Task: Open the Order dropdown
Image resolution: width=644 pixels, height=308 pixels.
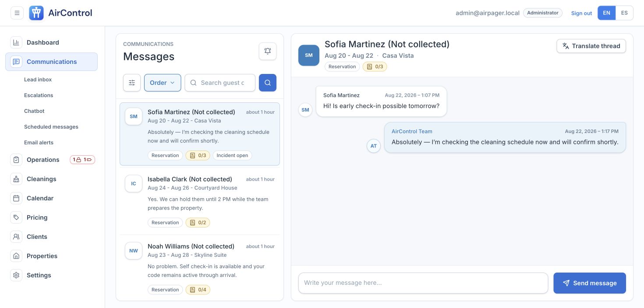Action: click(163, 83)
